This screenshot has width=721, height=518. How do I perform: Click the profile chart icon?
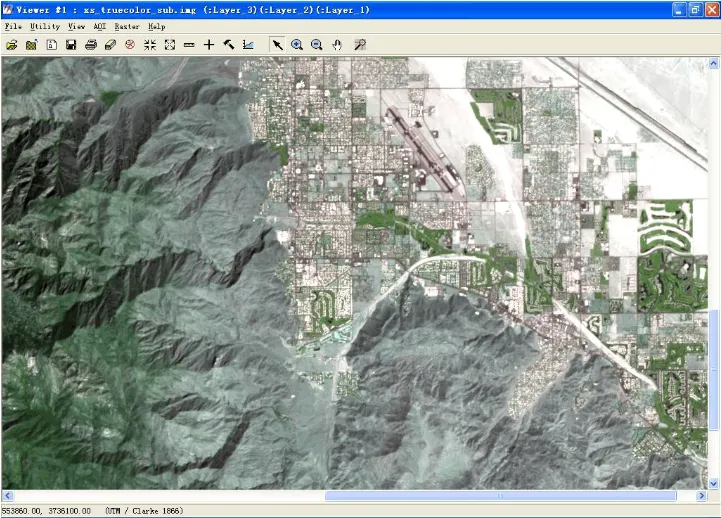[248, 45]
